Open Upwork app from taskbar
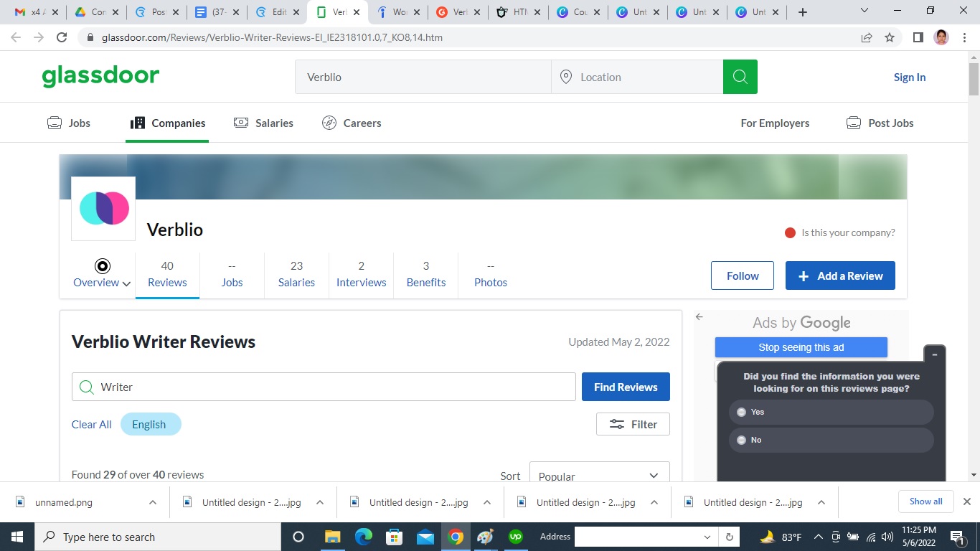The height and width of the screenshot is (551, 980). click(x=516, y=537)
